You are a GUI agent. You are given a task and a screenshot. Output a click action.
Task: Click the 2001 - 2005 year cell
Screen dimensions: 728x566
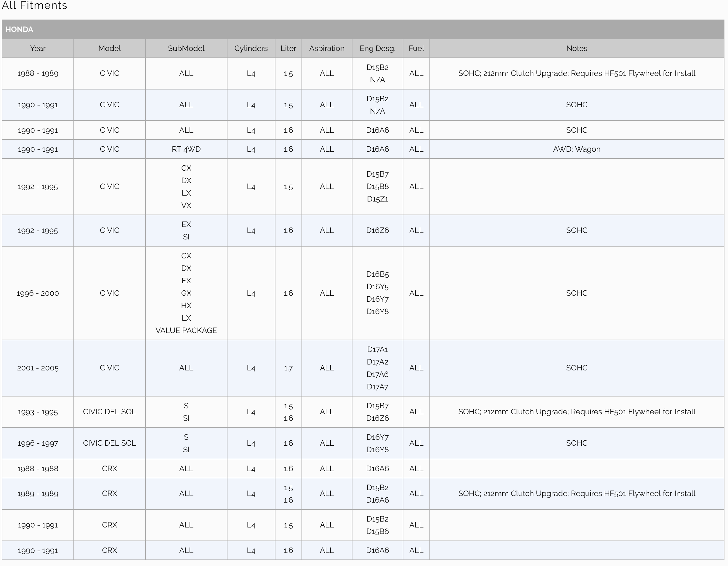pos(38,368)
